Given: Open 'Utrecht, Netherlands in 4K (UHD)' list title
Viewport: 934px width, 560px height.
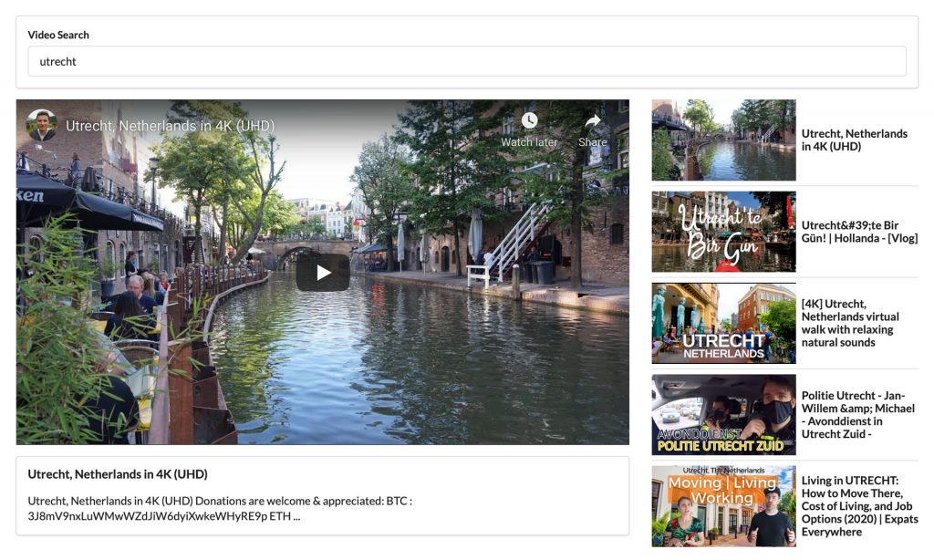Looking at the screenshot, I should point(854,140).
